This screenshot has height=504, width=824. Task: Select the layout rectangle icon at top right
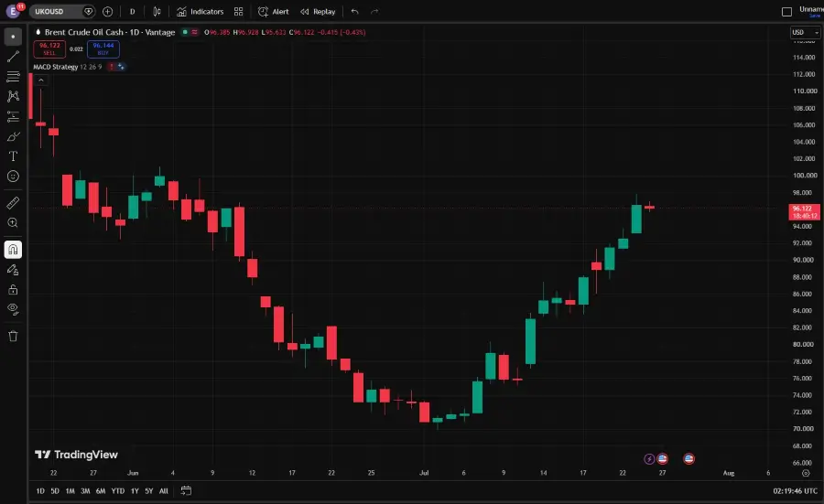[786, 12]
